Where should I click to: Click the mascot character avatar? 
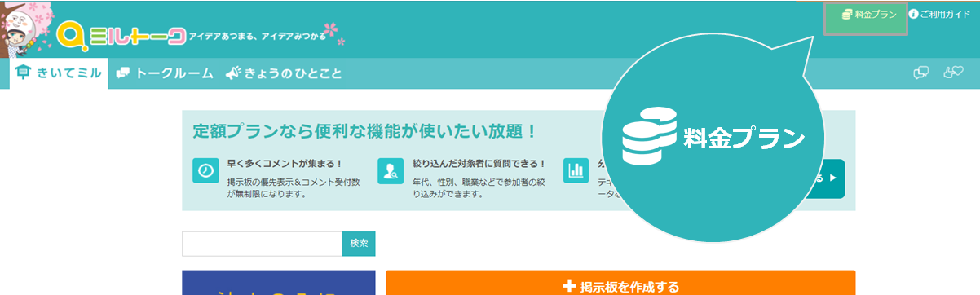pyautogui.click(x=27, y=30)
